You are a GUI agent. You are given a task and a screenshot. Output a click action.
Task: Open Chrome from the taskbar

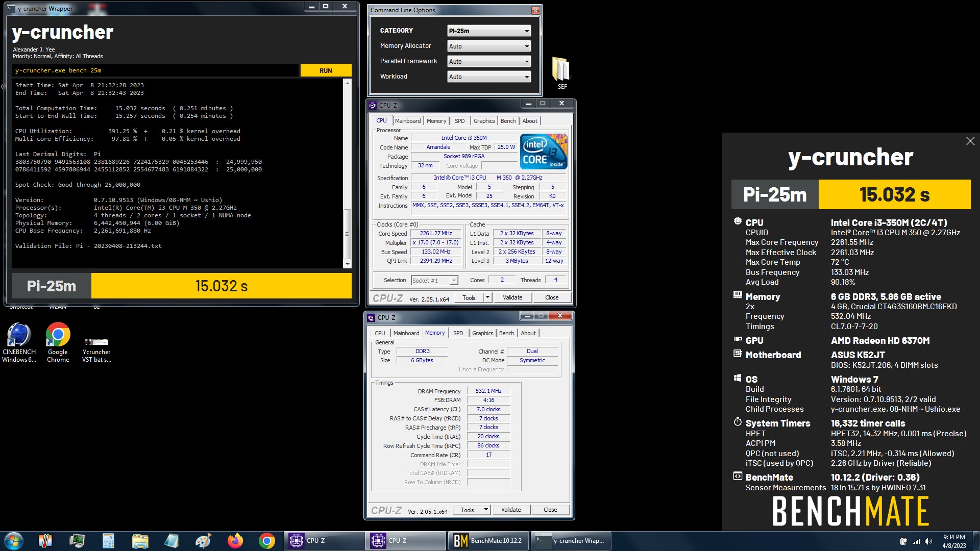click(266, 541)
